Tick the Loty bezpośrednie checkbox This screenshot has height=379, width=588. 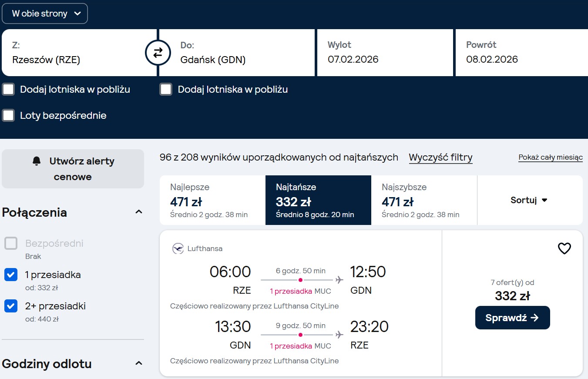pos(8,115)
